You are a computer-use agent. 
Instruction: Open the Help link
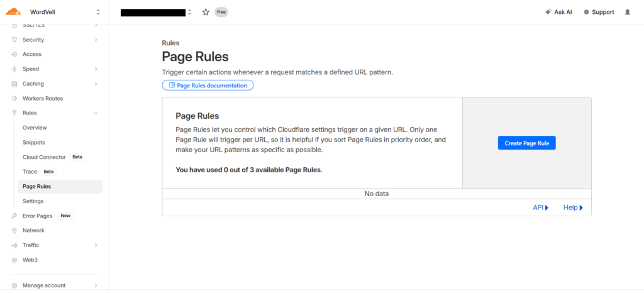click(573, 207)
